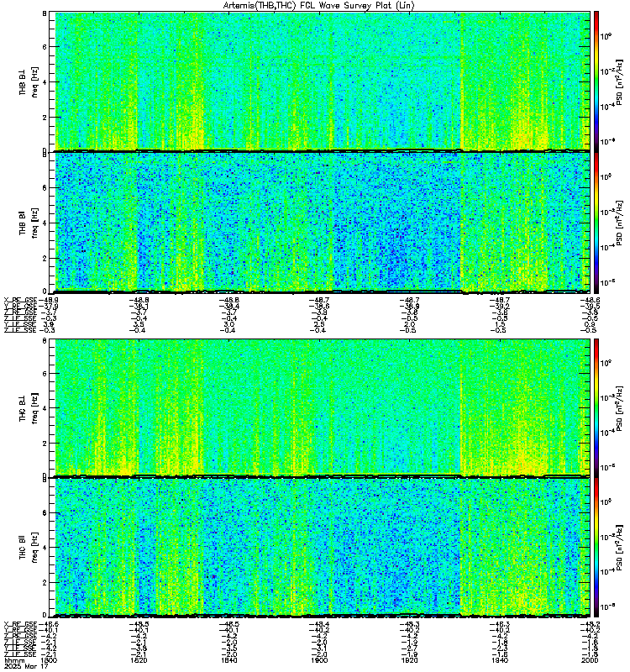
Task: Click the 2 Hz tick on THC B∥ axis
Action: point(45,582)
